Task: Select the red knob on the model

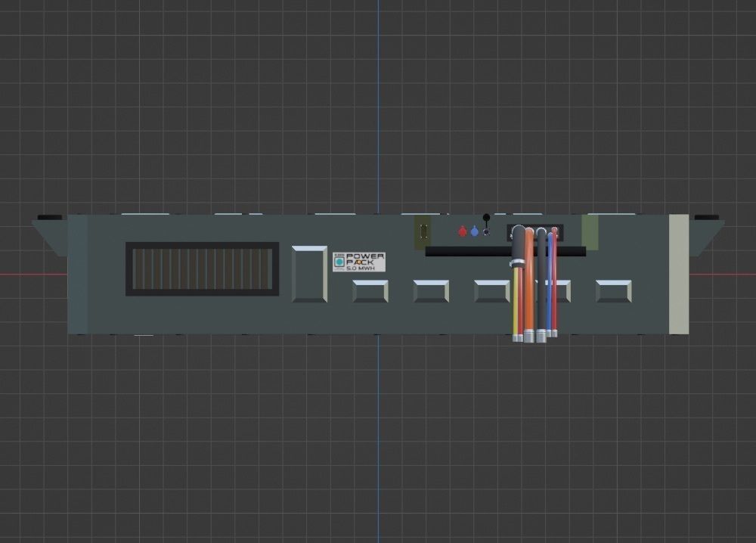Action: (463, 231)
